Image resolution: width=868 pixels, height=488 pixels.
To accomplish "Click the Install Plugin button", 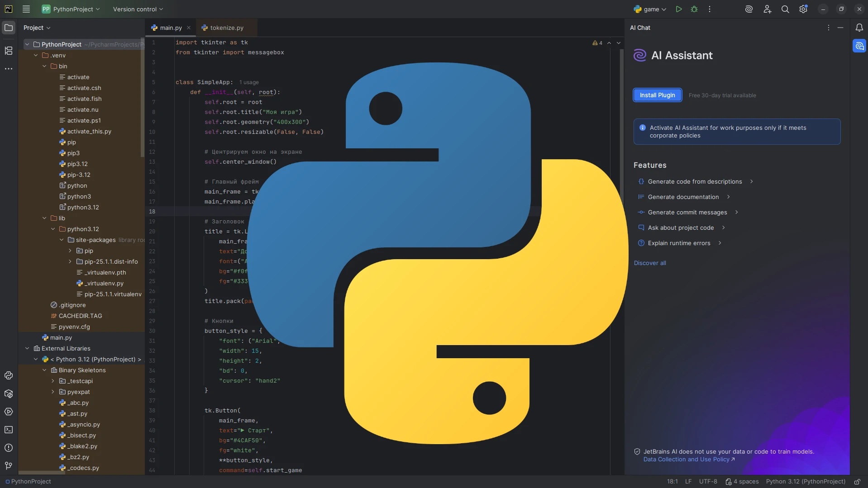I will click(x=657, y=95).
